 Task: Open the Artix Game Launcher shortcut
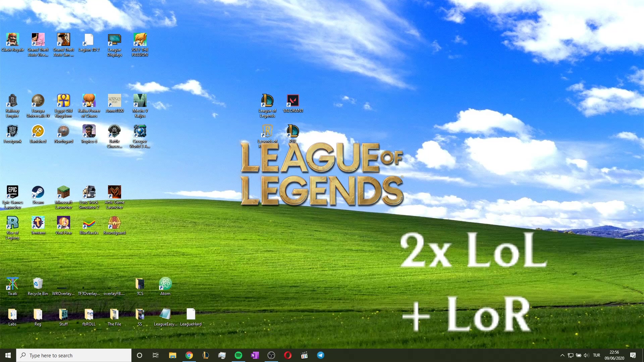coord(114,197)
